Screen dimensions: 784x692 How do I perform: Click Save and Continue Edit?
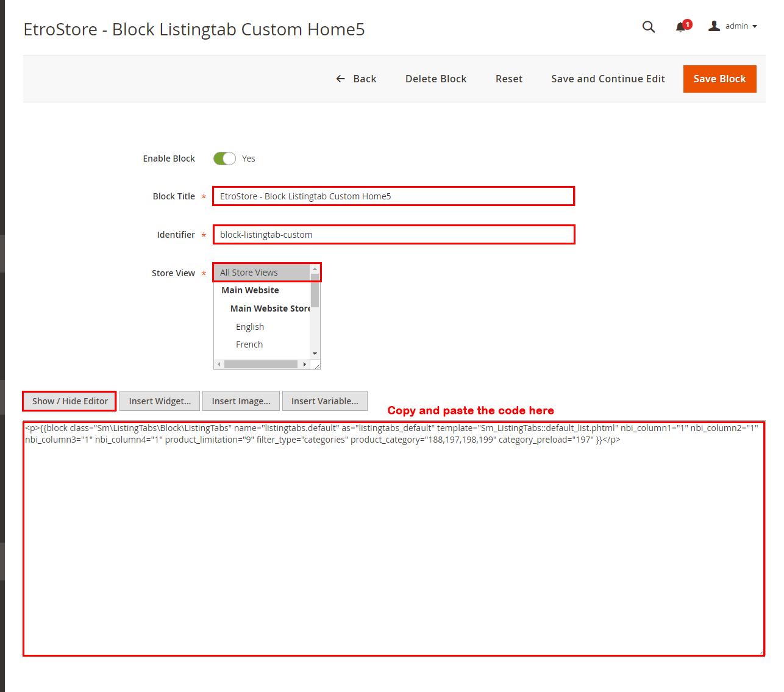click(608, 79)
